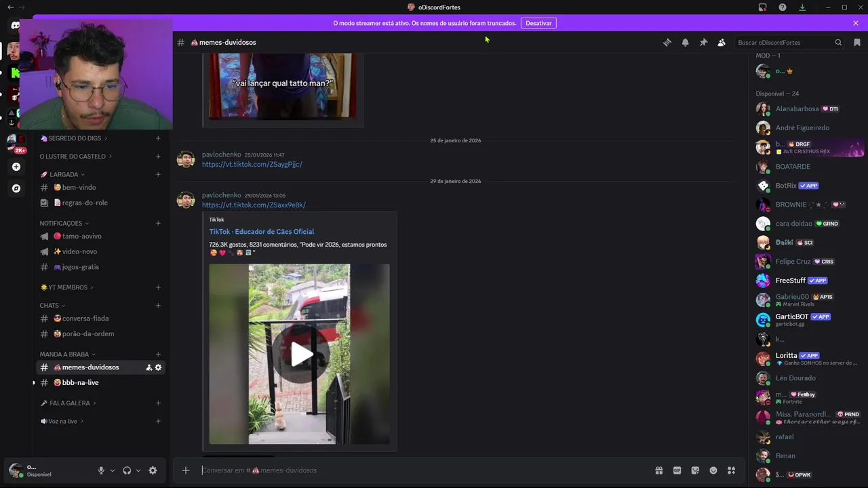Click Add a Server plus icon

[16, 167]
